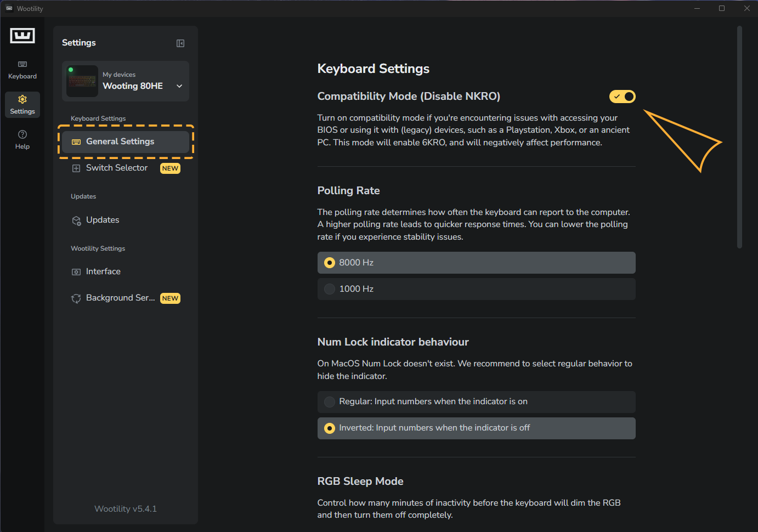Select the 1000 Hz polling rate

(x=477, y=289)
